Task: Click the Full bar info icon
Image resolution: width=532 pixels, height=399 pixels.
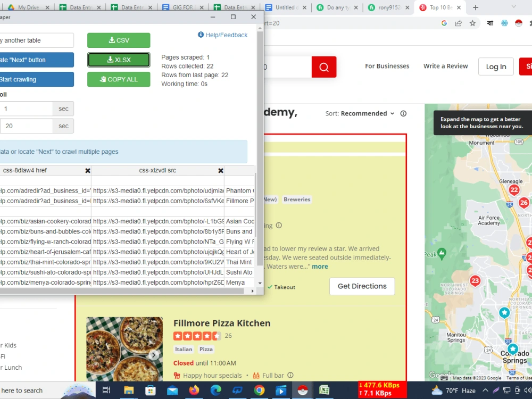Action: [290, 375]
